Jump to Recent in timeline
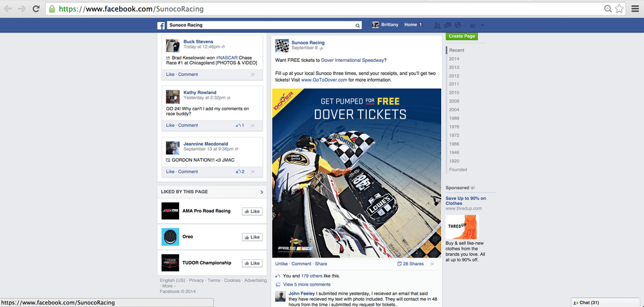 coord(457,50)
